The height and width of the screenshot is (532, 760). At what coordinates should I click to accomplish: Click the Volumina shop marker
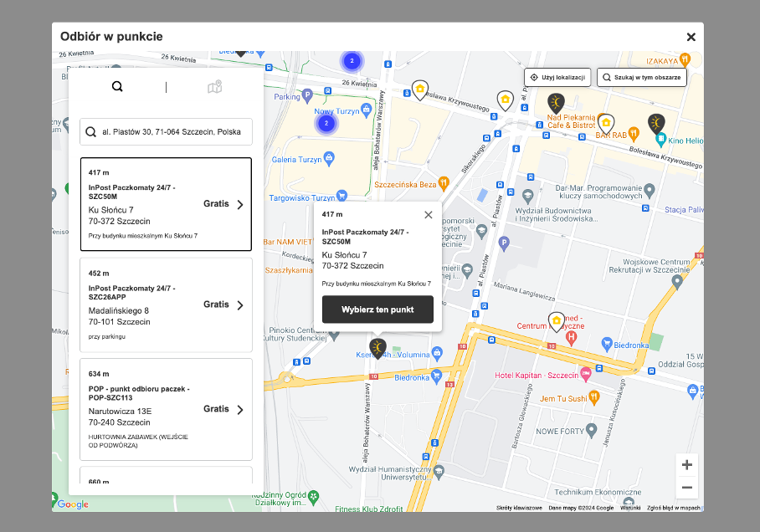[437, 353]
